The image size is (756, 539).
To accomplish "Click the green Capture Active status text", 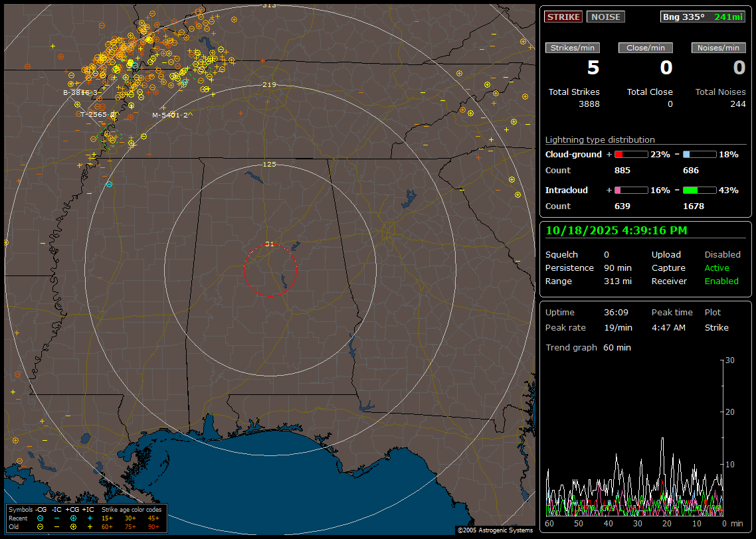I will (x=717, y=268).
